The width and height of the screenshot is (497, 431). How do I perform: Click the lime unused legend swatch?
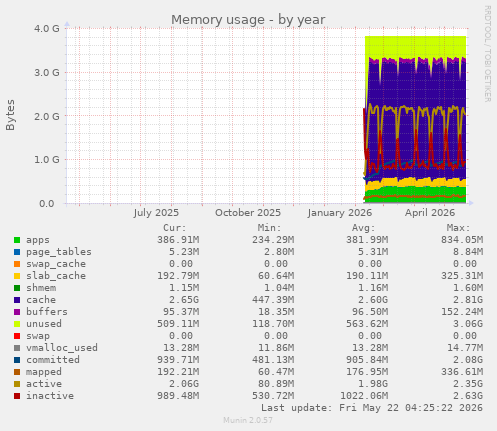point(17,324)
